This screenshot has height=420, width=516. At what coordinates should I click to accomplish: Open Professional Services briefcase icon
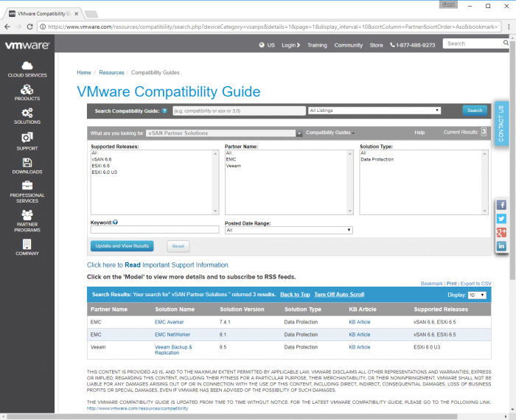[27, 186]
